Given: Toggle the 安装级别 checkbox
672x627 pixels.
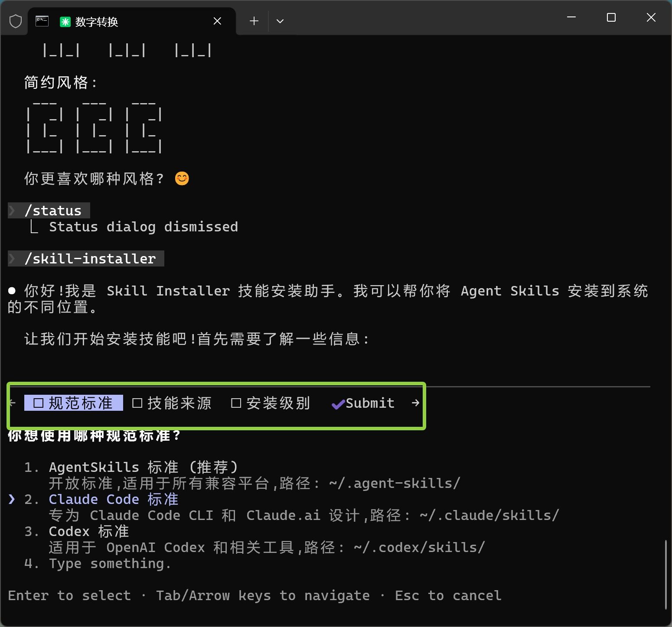Looking at the screenshot, I should coord(236,403).
